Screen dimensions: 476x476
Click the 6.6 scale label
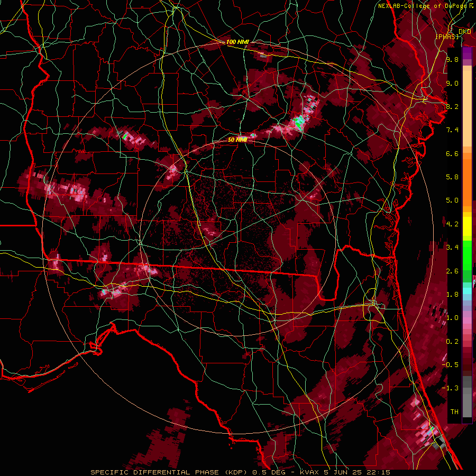click(452, 153)
